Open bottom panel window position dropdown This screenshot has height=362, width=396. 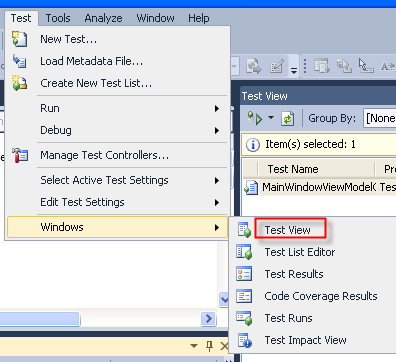[194, 346]
